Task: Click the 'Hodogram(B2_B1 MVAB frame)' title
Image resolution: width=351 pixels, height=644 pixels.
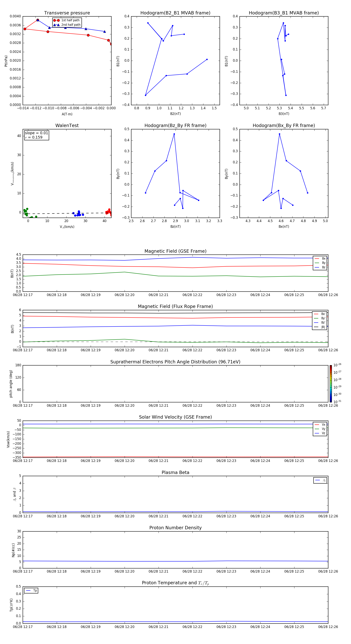Action: [x=175, y=13]
